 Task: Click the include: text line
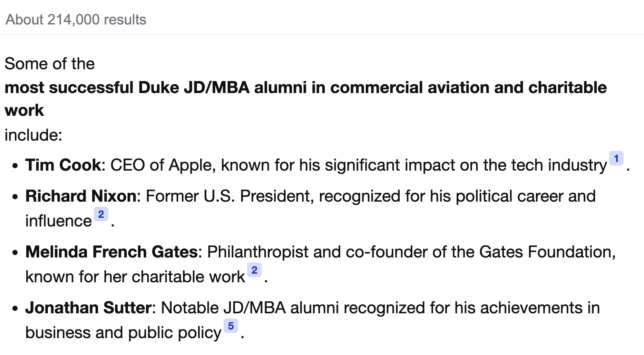click(33, 135)
